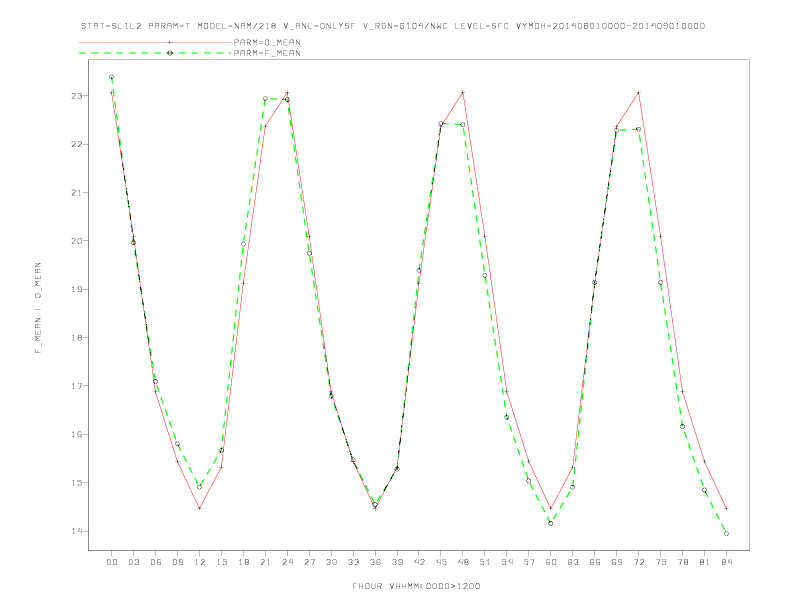This screenshot has height=612, width=792.
Task: Click the chart title starting with STAT=SL1L2
Action: coord(392,26)
